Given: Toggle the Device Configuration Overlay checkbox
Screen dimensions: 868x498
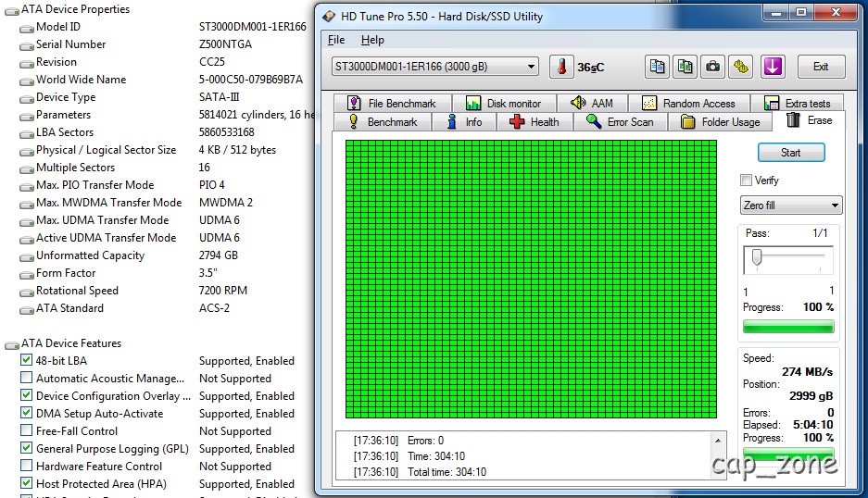Looking at the screenshot, I should click(x=26, y=395).
